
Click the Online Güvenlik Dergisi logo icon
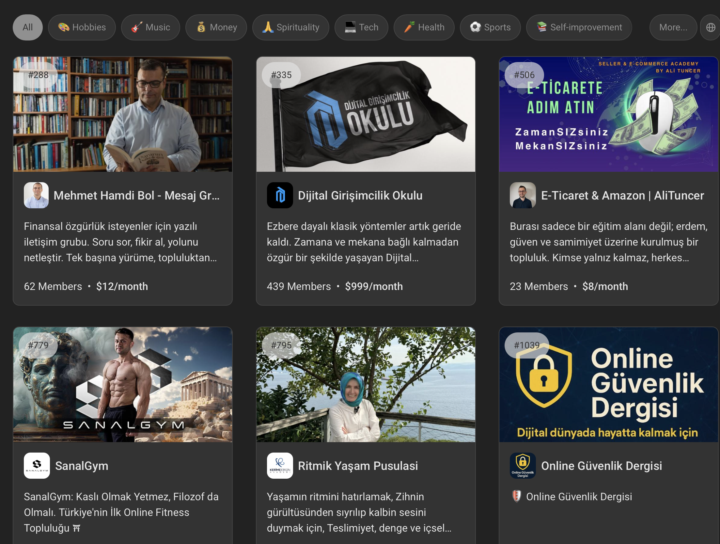pyautogui.click(x=523, y=465)
